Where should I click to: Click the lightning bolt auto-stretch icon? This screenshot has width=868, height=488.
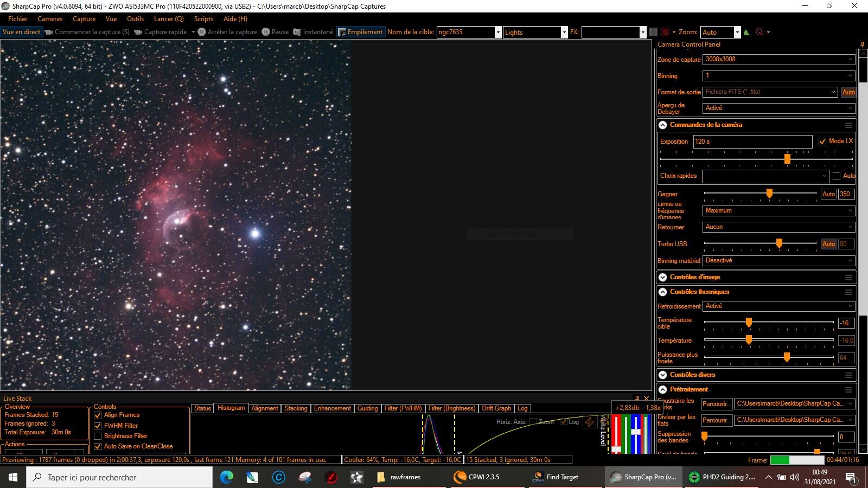point(589,422)
